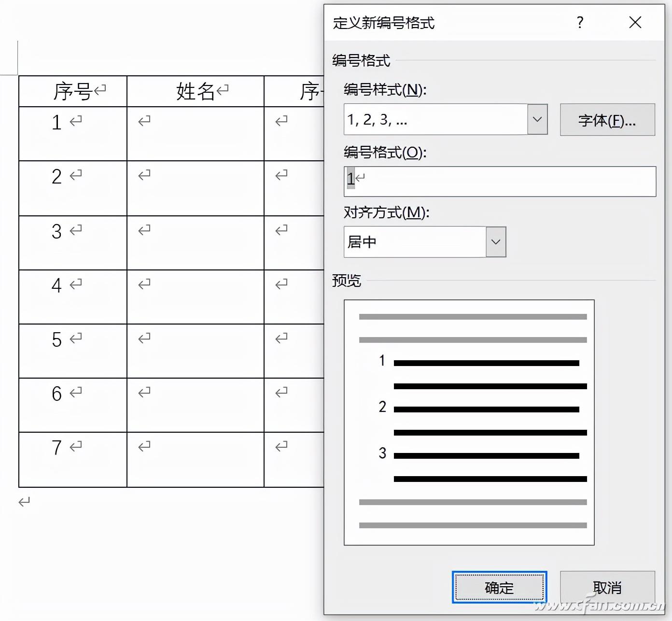This screenshot has height=621, width=672.
Task: Expand the 对齐方式 dropdown arrow
Action: 496,242
